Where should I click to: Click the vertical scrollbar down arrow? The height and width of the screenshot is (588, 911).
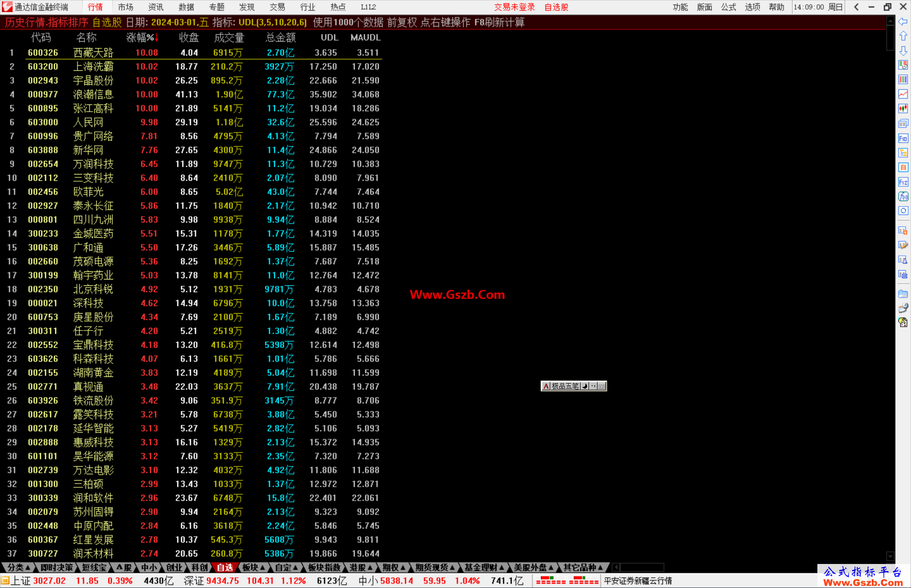coord(890,556)
